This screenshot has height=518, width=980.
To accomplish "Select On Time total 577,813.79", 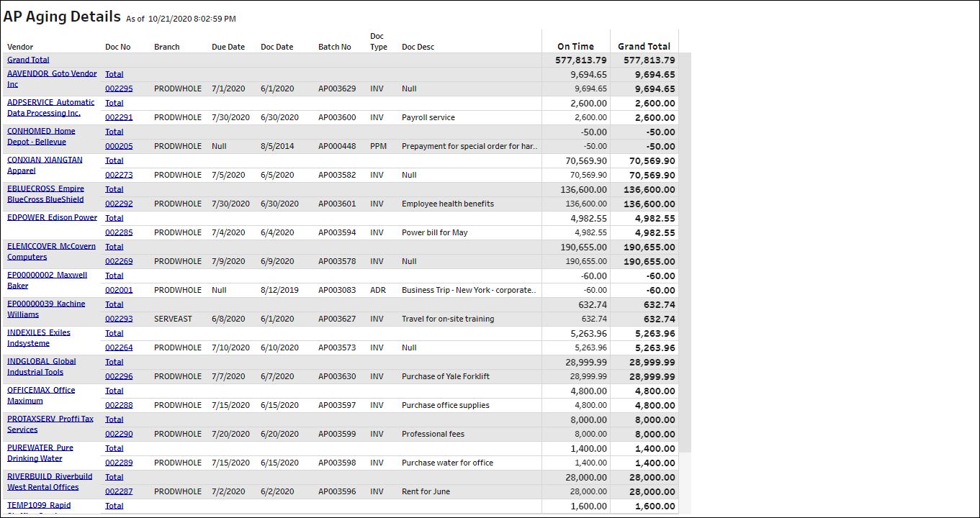I will click(581, 60).
